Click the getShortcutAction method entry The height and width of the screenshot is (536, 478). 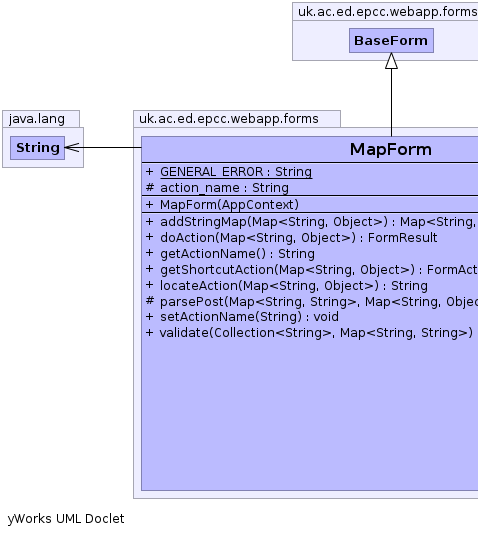[311, 270]
